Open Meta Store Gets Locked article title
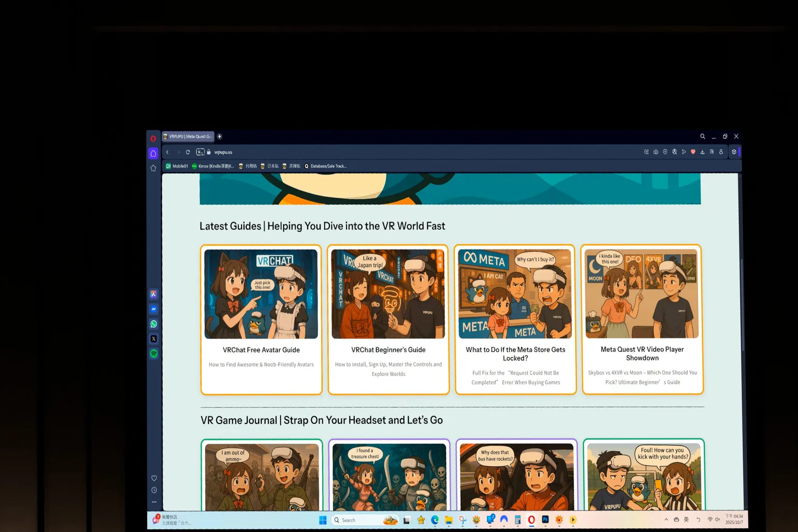Screen dimensions: 798x532 pos(515,354)
